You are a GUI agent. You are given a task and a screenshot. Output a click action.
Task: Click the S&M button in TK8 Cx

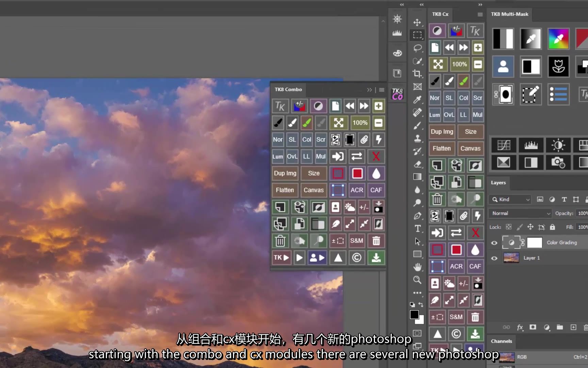point(456,317)
